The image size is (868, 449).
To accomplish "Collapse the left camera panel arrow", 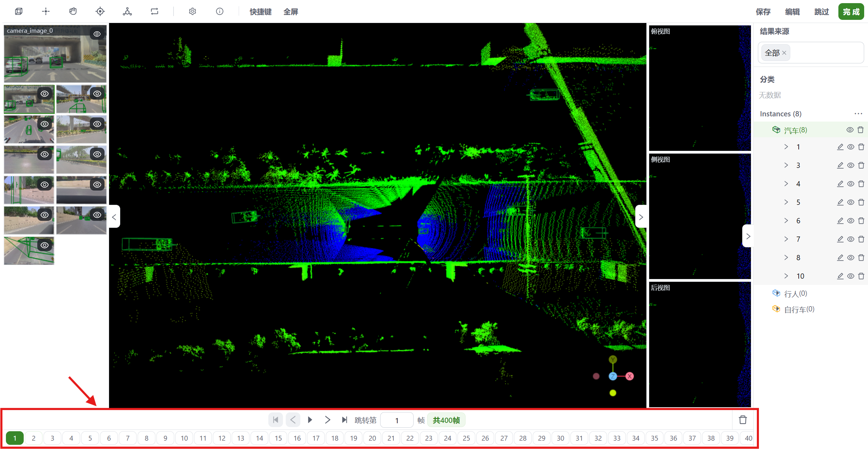I will click(x=114, y=217).
